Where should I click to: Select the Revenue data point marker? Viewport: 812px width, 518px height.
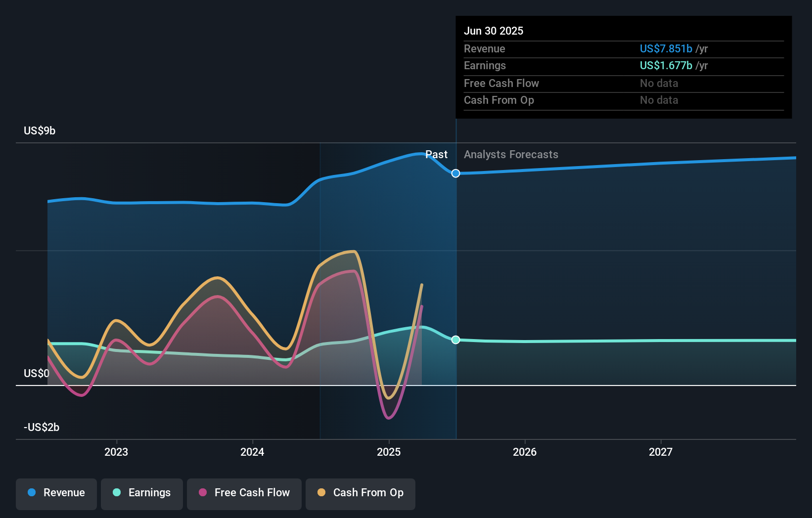point(456,173)
